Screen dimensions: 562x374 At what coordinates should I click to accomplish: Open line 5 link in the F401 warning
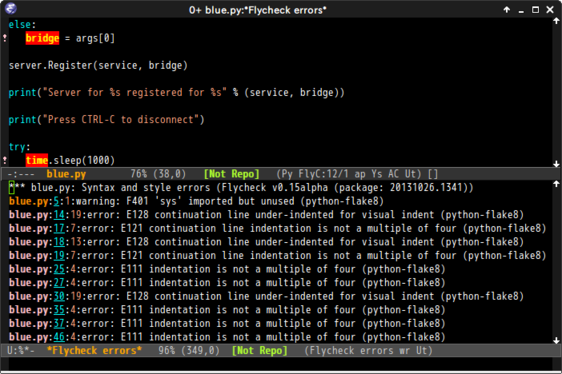56,201
